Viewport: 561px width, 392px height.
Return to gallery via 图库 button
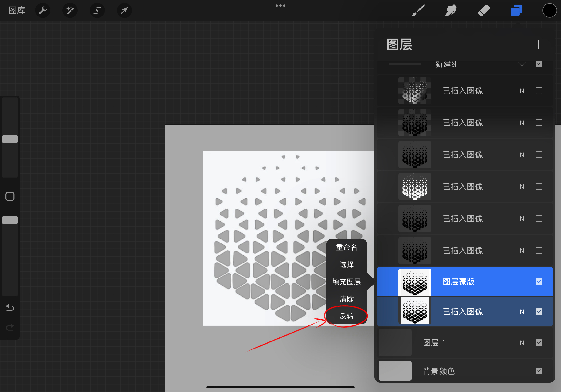pos(17,10)
